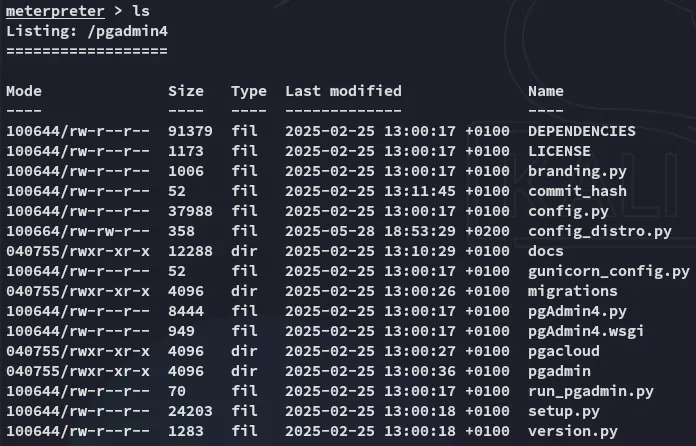Screen dimensions: 696x446
Task: Select config_distro.py in the listing
Action: click(599, 231)
